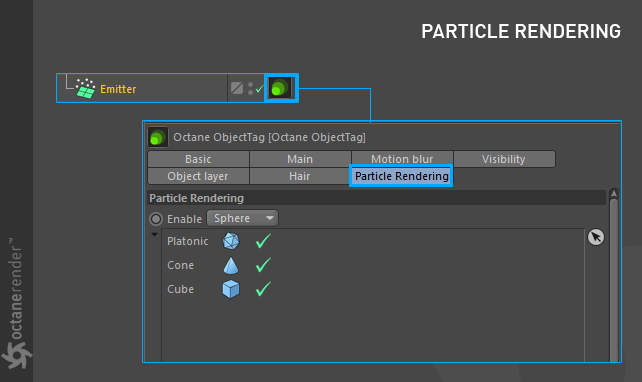
Task: Click the Cone object icon
Action: point(231,265)
